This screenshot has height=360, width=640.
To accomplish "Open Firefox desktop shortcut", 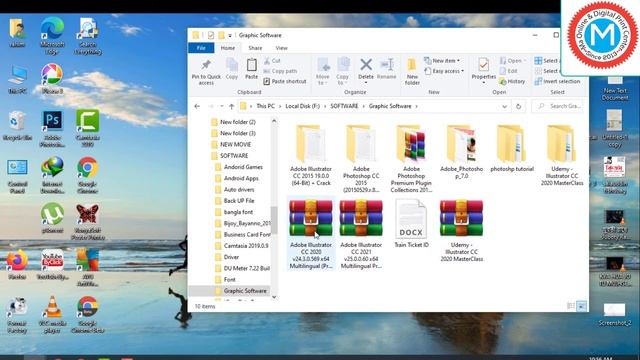I will 17,265.
